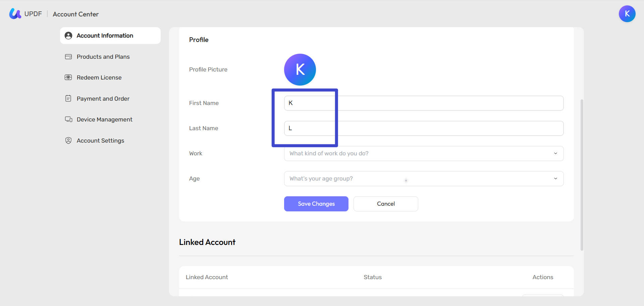Click the Profile Picture label
Image resolution: width=644 pixels, height=306 pixels.
[208, 69]
